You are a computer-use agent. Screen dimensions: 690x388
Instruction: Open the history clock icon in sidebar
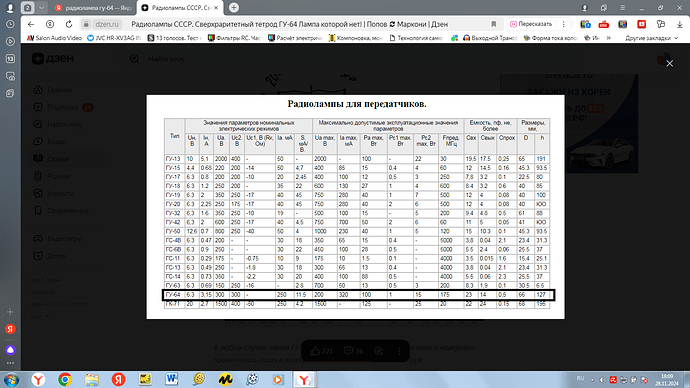click(x=10, y=24)
